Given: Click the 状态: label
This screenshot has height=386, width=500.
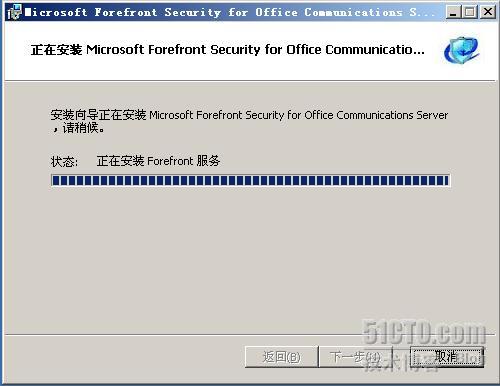Looking at the screenshot, I should pos(64,162).
